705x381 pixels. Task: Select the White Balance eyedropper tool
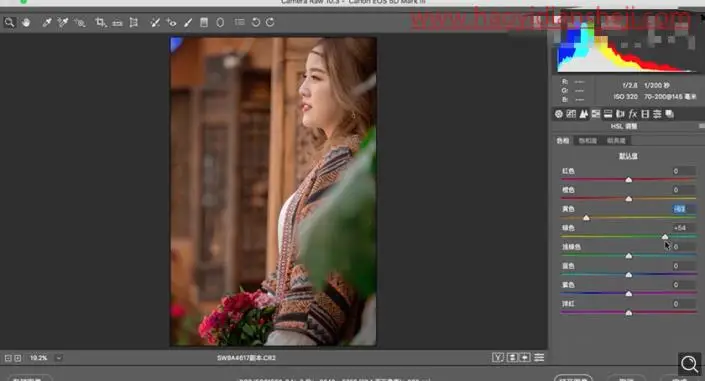(46, 22)
